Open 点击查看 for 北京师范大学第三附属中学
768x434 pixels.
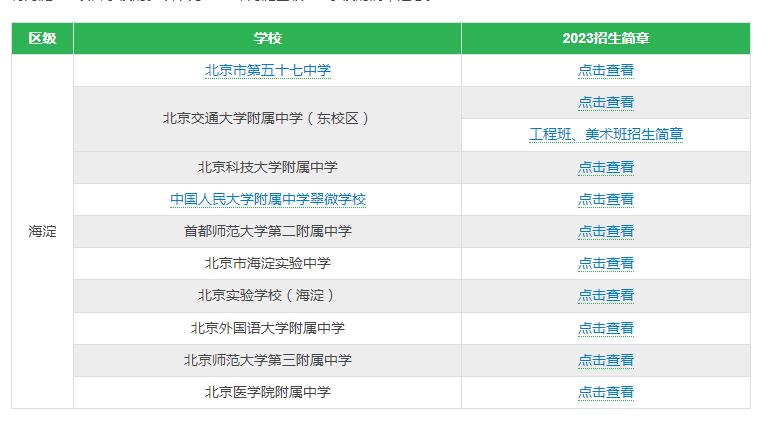(x=605, y=361)
